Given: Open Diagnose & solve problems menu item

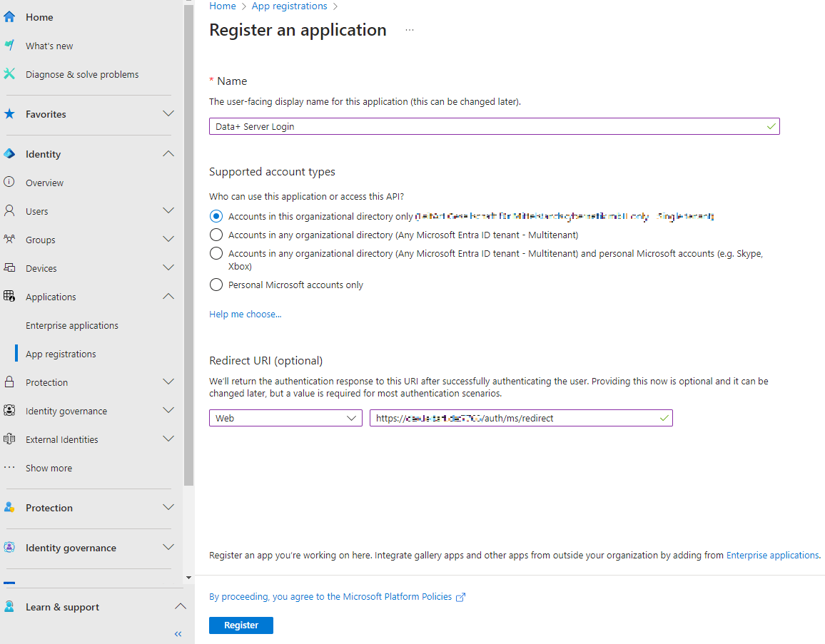Looking at the screenshot, I should [82, 74].
